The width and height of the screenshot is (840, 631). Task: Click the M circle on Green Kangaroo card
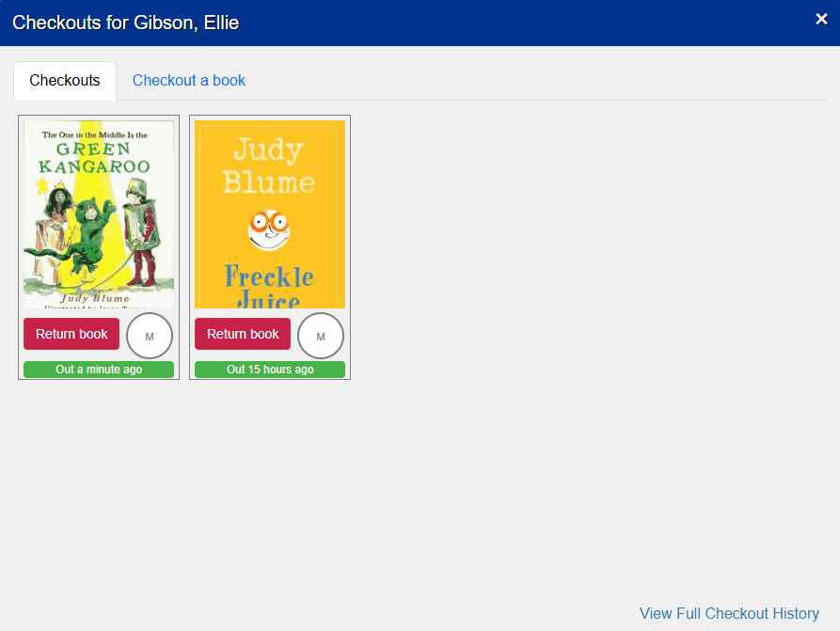(x=150, y=336)
